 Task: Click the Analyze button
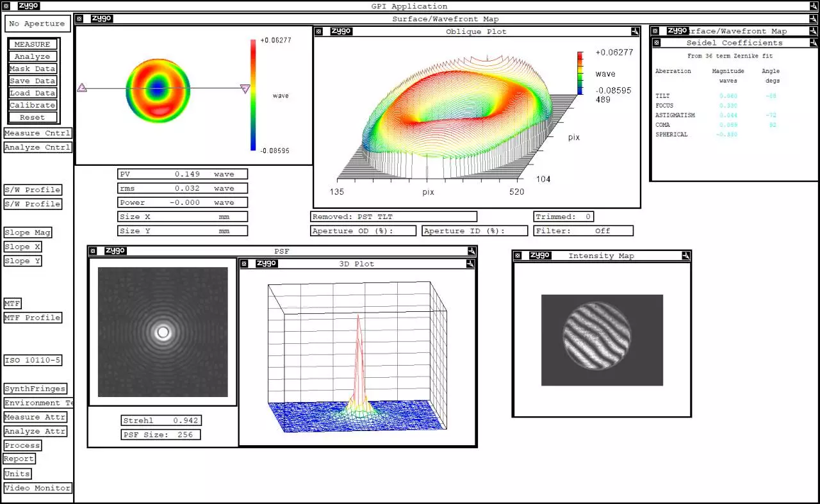click(x=33, y=56)
